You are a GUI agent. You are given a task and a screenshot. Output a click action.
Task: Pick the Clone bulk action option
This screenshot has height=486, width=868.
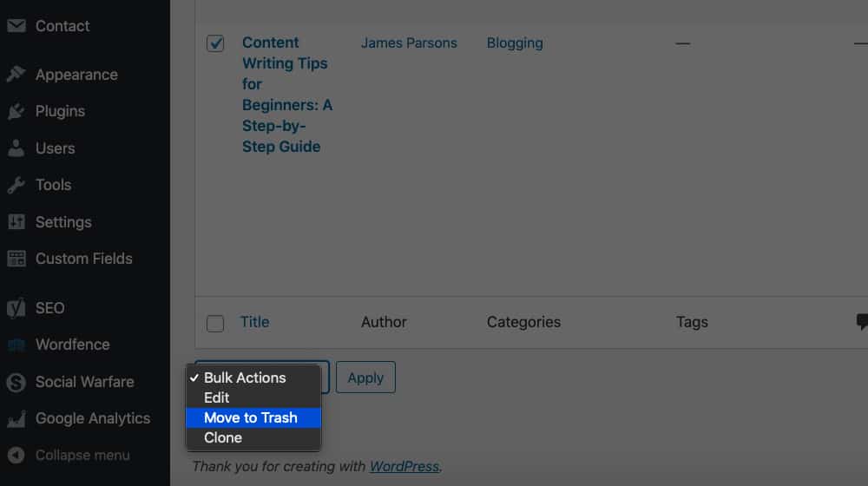pyautogui.click(x=223, y=437)
